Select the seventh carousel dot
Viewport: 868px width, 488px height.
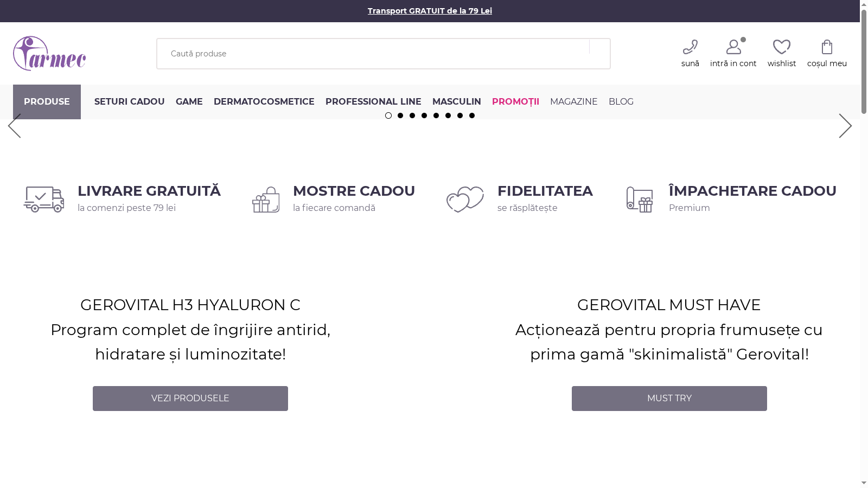460,115
